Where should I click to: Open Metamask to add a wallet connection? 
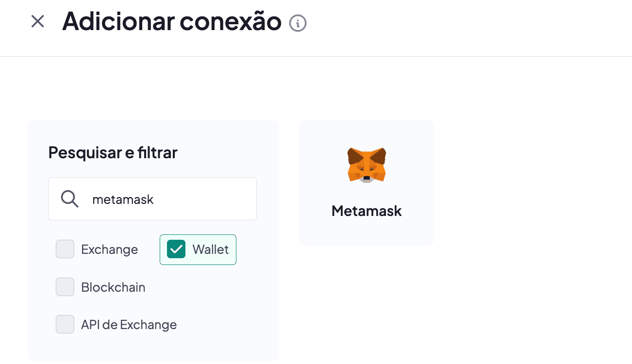[366, 182]
